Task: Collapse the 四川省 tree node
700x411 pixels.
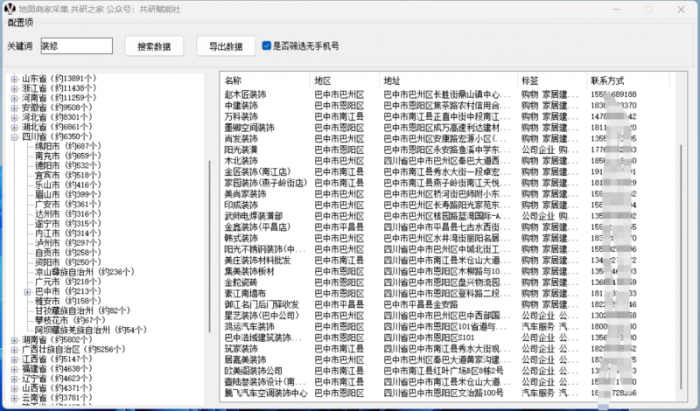Action: click(14, 137)
